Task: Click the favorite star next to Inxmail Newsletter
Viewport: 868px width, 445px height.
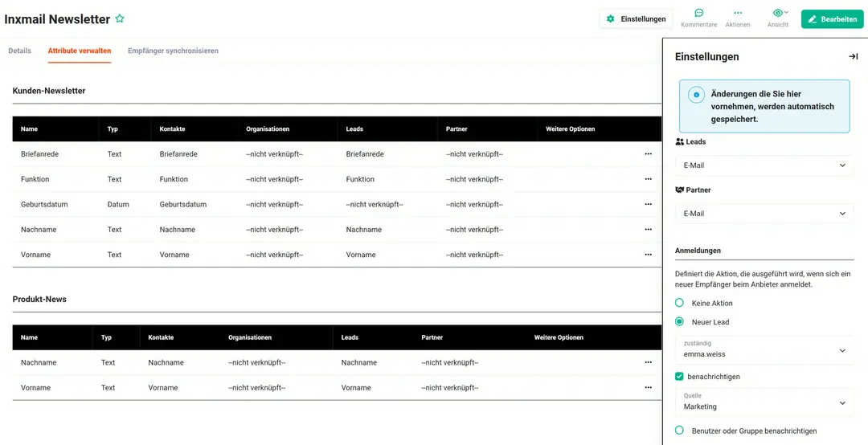Action: coord(120,18)
